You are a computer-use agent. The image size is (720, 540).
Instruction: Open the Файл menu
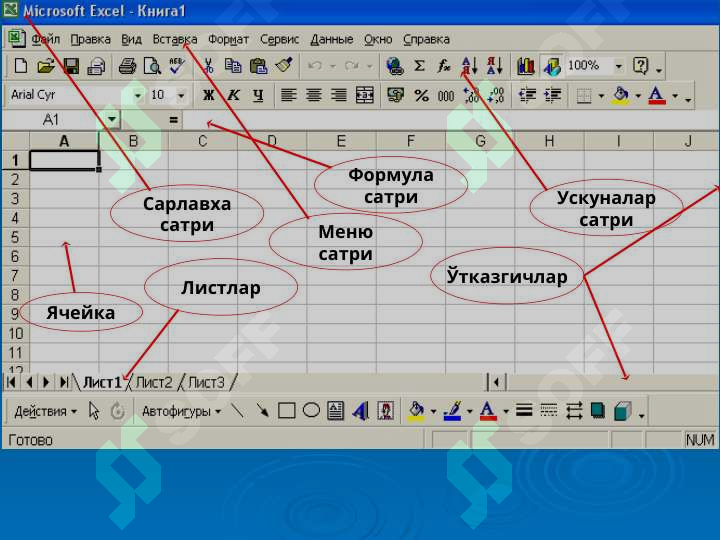(x=45, y=39)
